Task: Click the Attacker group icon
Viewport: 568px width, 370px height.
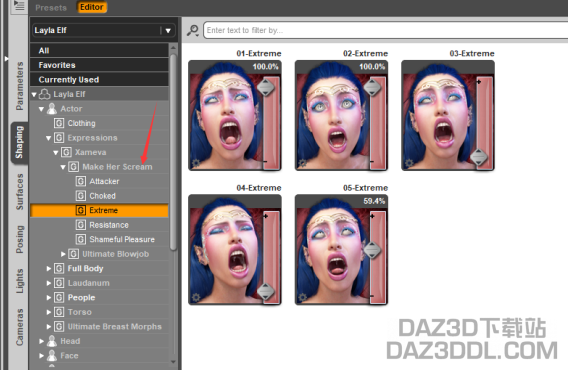Action: [x=81, y=181]
